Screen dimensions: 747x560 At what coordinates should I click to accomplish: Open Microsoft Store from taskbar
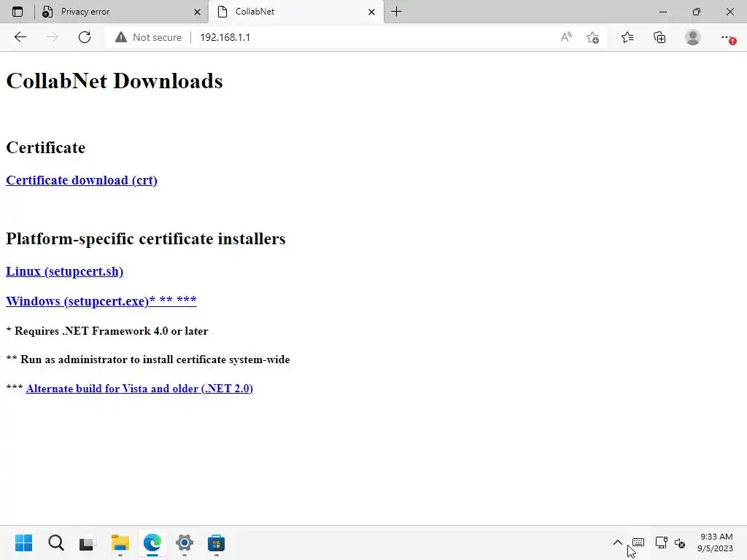pyautogui.click(x=216, y=542)
